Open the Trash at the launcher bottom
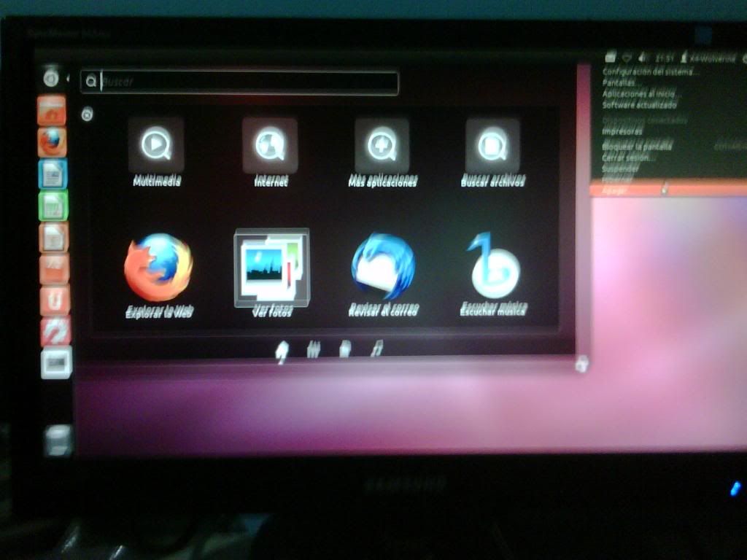The image size is (747, 560). (x=58, y=440)
